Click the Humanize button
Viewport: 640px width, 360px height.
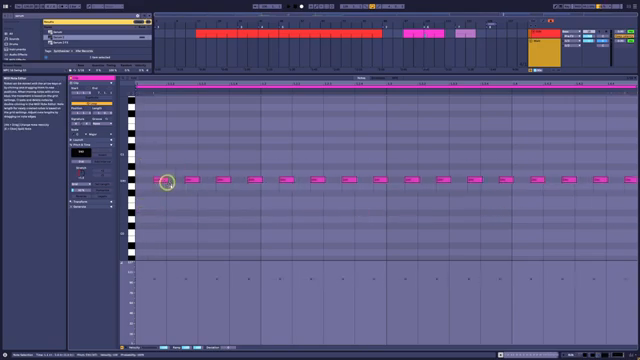pos(102,190)
